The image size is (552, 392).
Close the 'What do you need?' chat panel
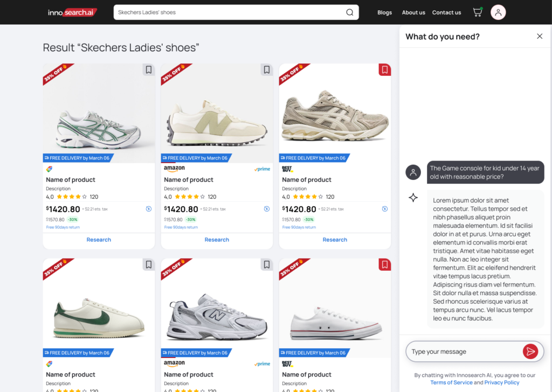point(539,36)
